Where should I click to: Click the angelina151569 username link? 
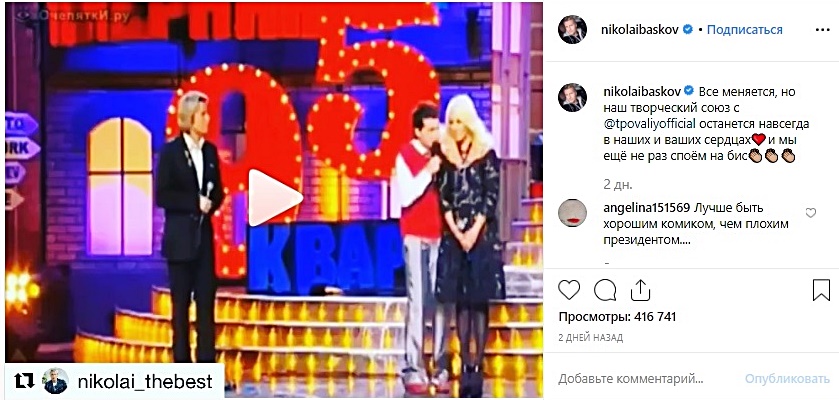[646, 207]
